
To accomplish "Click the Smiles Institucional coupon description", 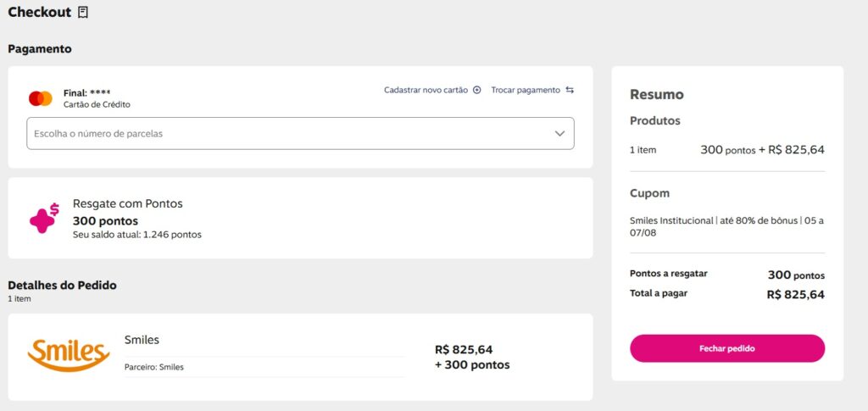I will tap(726, 226).
